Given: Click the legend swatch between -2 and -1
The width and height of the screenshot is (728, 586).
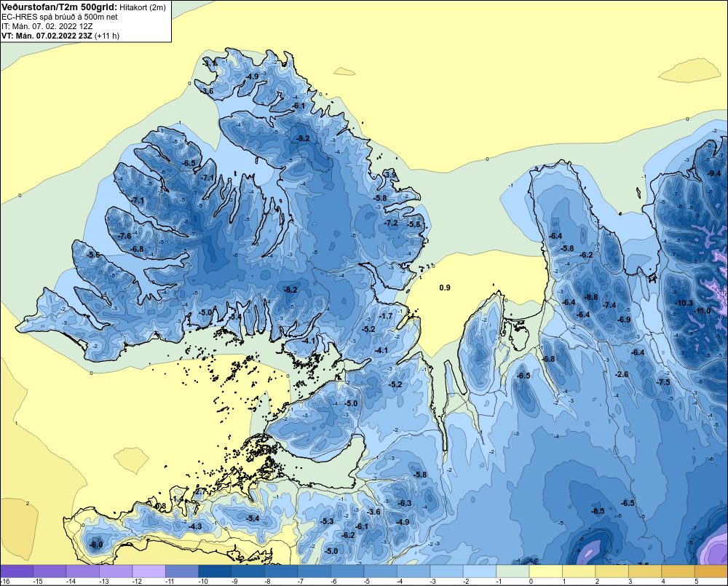Looking at the screenshot, I should pos(480,571).
